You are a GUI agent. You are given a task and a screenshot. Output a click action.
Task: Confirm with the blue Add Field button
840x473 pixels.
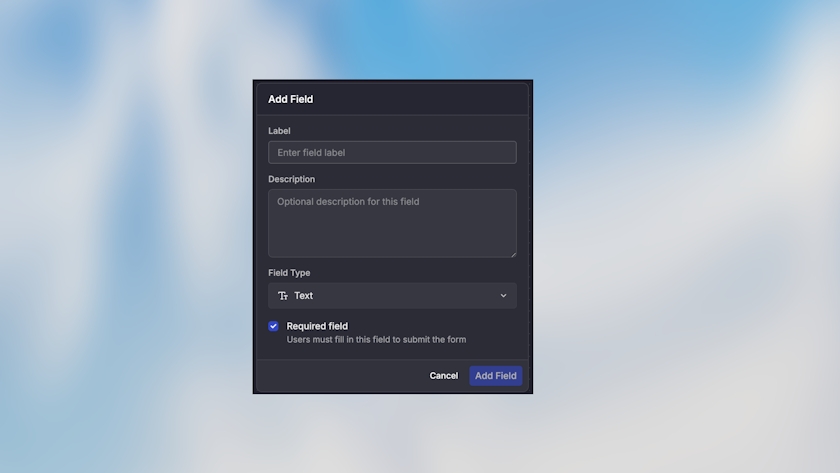pos(495,376)
